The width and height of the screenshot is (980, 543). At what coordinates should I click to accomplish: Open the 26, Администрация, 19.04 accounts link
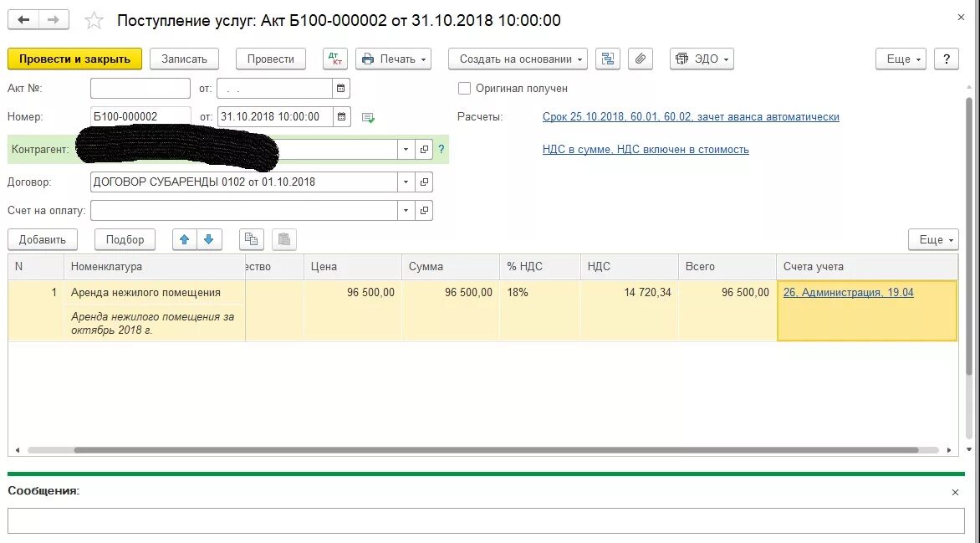[848, 292]
